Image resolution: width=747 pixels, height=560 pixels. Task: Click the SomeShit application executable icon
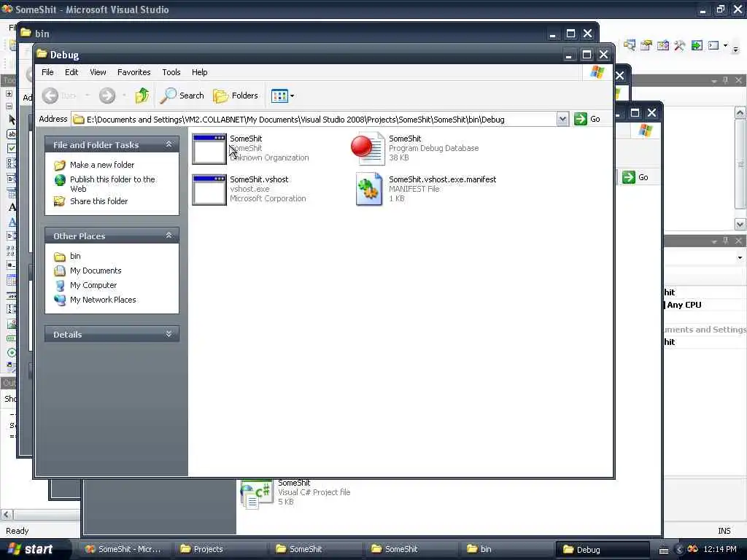click(x=209, y=149)
